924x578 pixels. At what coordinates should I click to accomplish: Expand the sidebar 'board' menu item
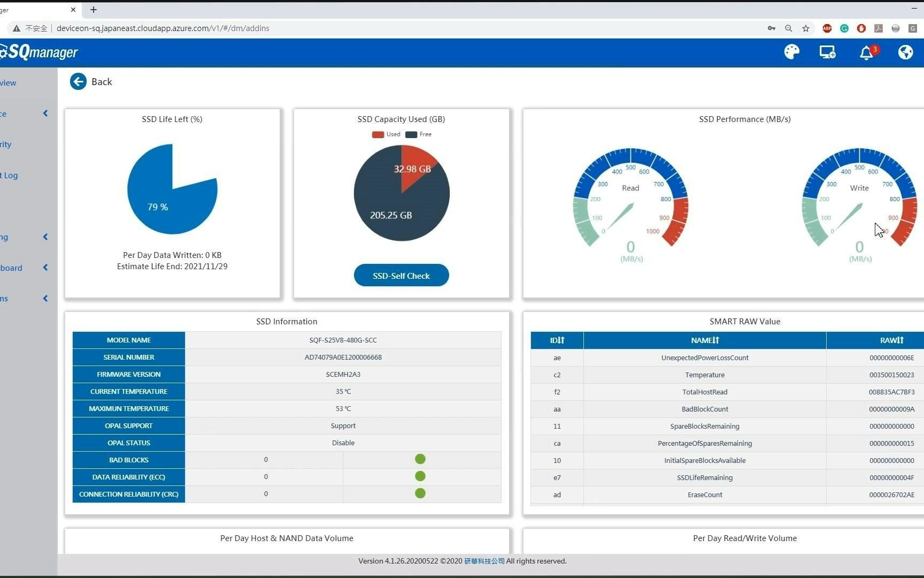[45, 268]
